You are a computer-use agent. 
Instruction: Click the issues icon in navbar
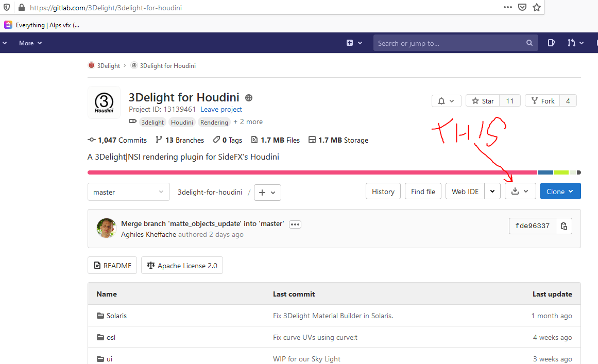[x=551, y=43]
